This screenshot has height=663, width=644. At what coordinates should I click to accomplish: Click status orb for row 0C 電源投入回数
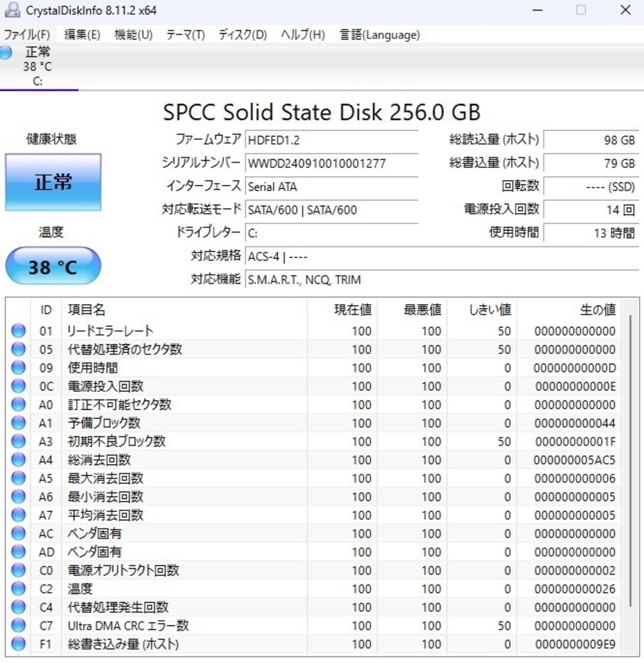coord(18,386)
